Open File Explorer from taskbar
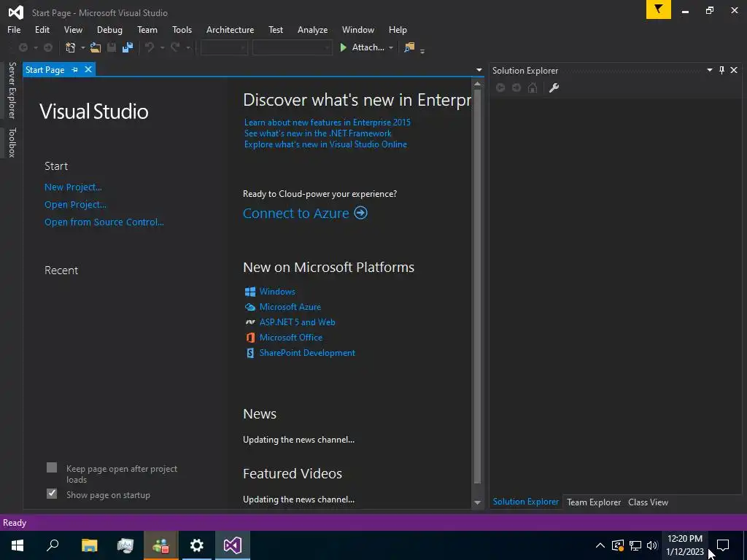 (89, 545)
